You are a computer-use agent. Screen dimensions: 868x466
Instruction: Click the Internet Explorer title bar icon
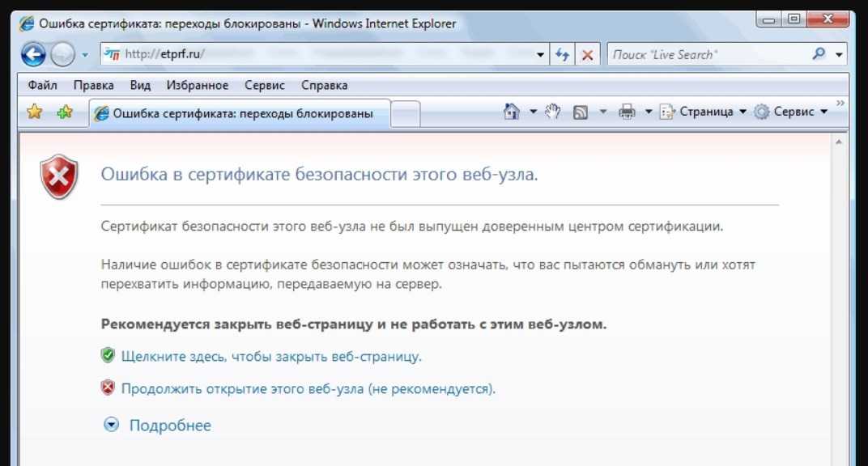(x=26, y=23)
